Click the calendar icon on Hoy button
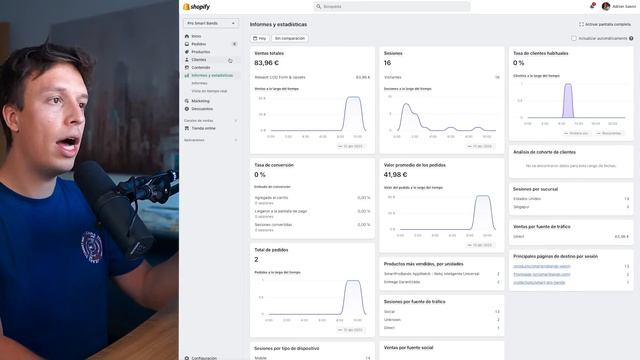Screen dimensions: 640x360 (255, 38)
